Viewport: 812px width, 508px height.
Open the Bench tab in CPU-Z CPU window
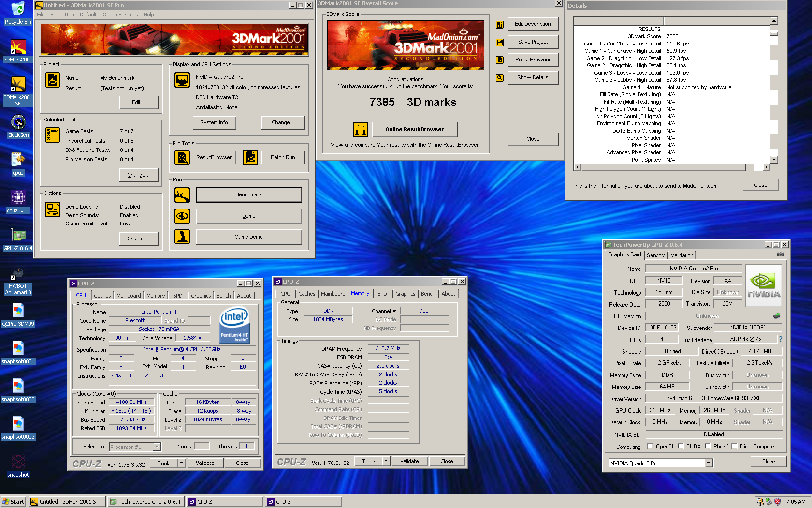tap(224, 296)
